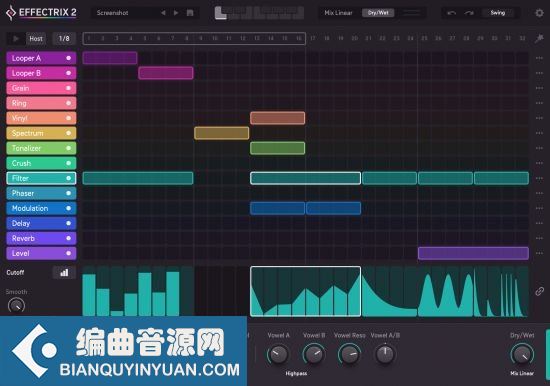Select the purple Level clip in the grid
550x386 pixels.
pos(474,253)
